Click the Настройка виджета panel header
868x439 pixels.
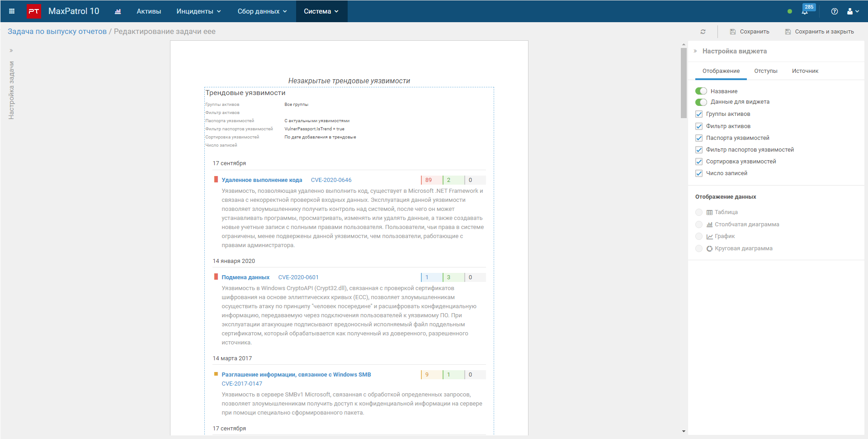735,51
